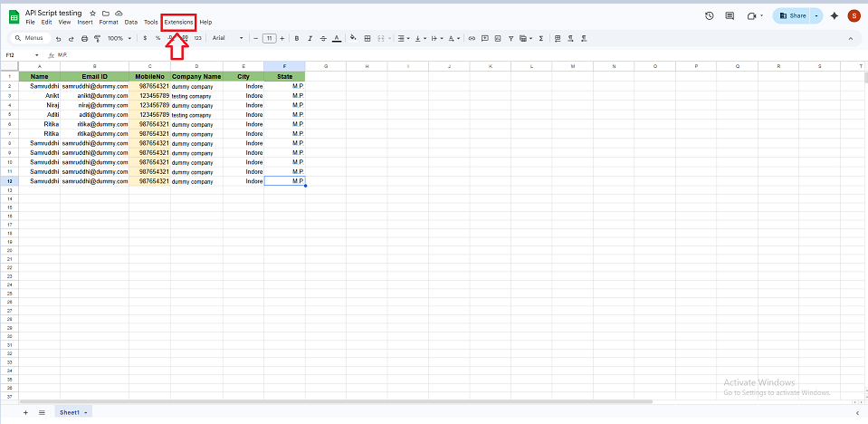Open the Extensions menu
This screenshot has height=424, width=868.
[178, 22]
